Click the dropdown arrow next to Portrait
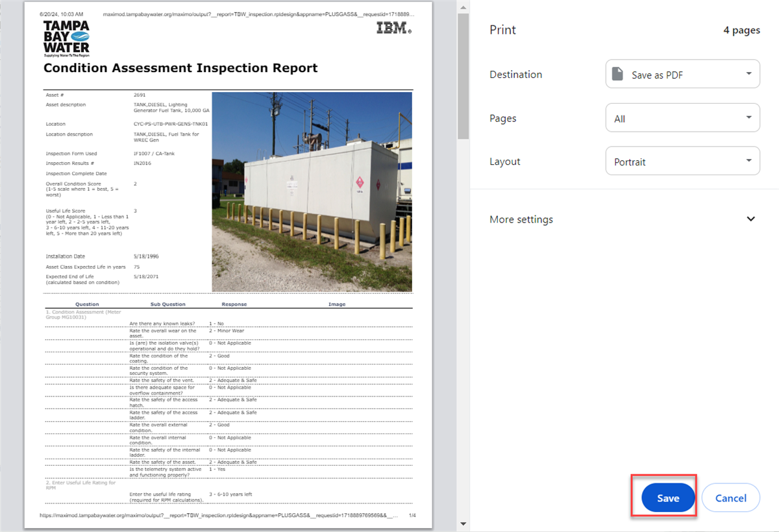Screen dimensions: 779x532 pos(748,160)
